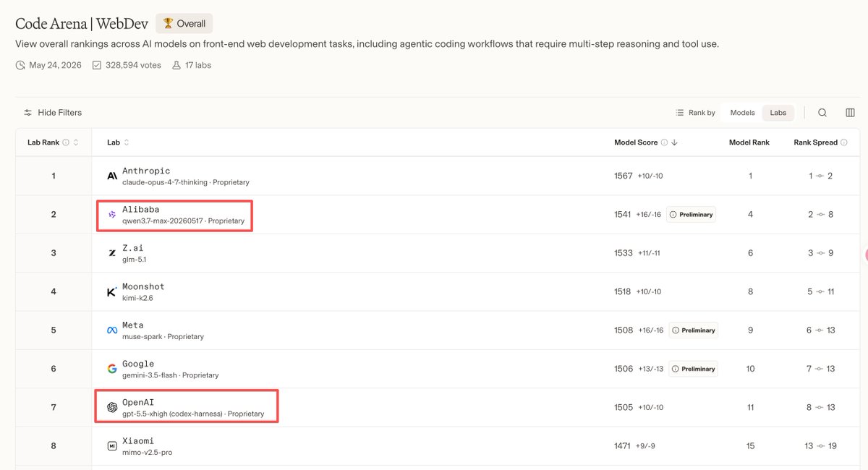
Task: Show the Model Score info icon
Action: click(x=664, y=142)
